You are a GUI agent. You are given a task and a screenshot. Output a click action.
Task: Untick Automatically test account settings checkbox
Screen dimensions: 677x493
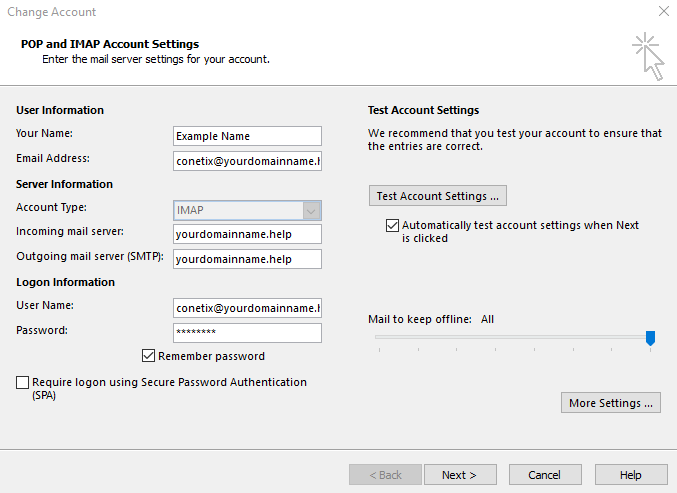click(x=392, y=225)
